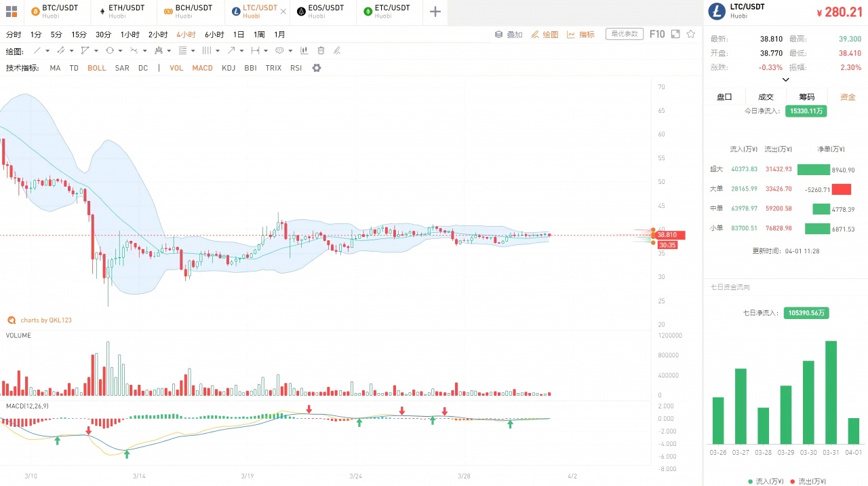Switch to the ETH/USDT tab
The image size is (868, 486).
122,12
